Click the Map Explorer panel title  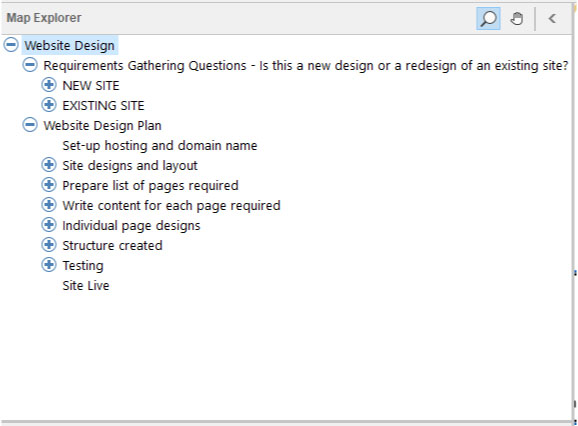[x=44, y=18]
